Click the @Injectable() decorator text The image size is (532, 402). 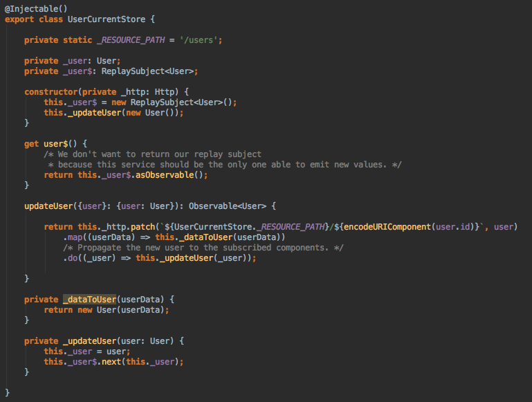pyautogui.click(x=36, y=9)
